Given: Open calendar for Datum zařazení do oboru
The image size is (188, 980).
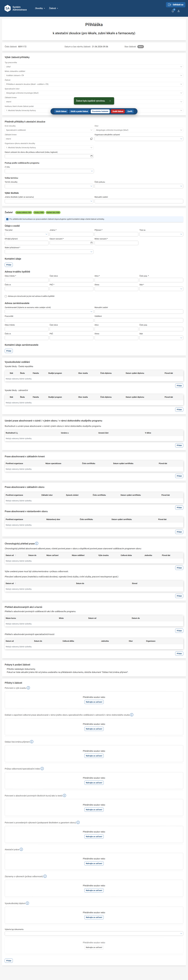Looking at the screenshot, I should tap(92, 156).
